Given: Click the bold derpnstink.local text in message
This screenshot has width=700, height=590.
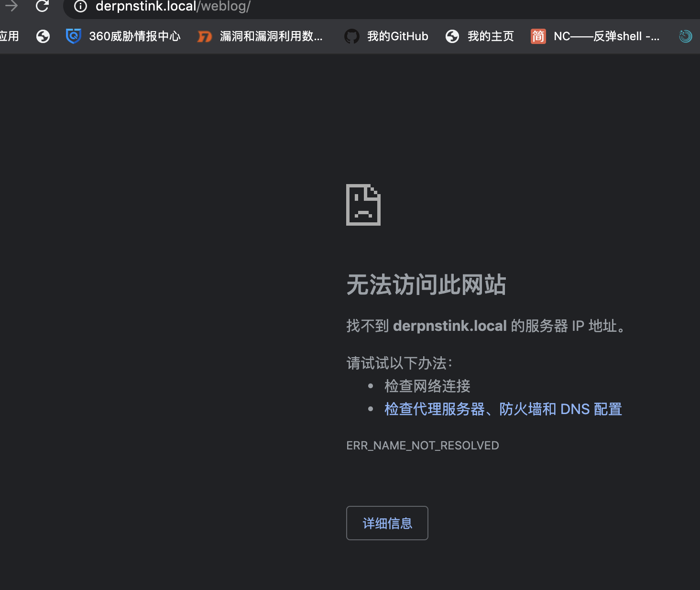Looking at the screenshot, I should tap(449, 326).
